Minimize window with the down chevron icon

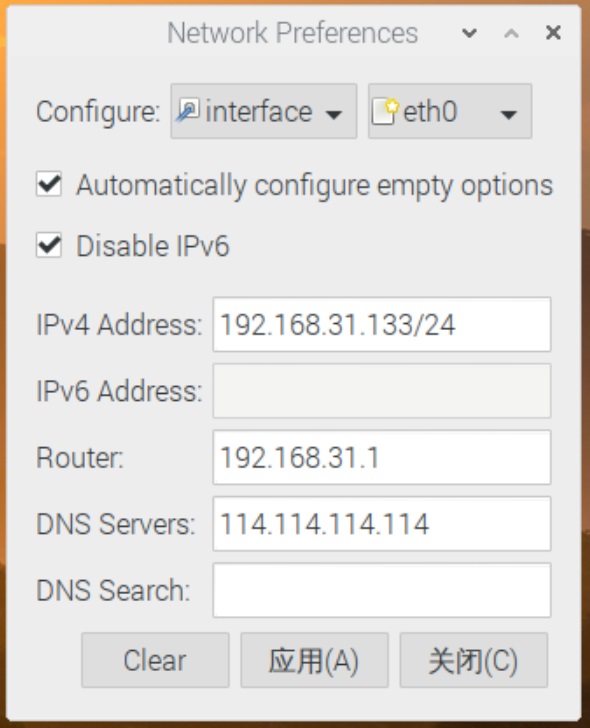coord(469,33)
